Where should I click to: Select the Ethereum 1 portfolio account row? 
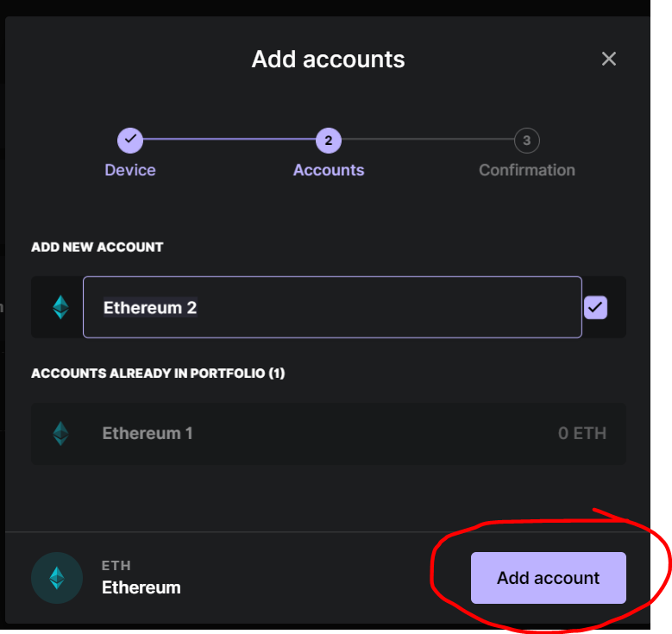[x=329, y=433]
